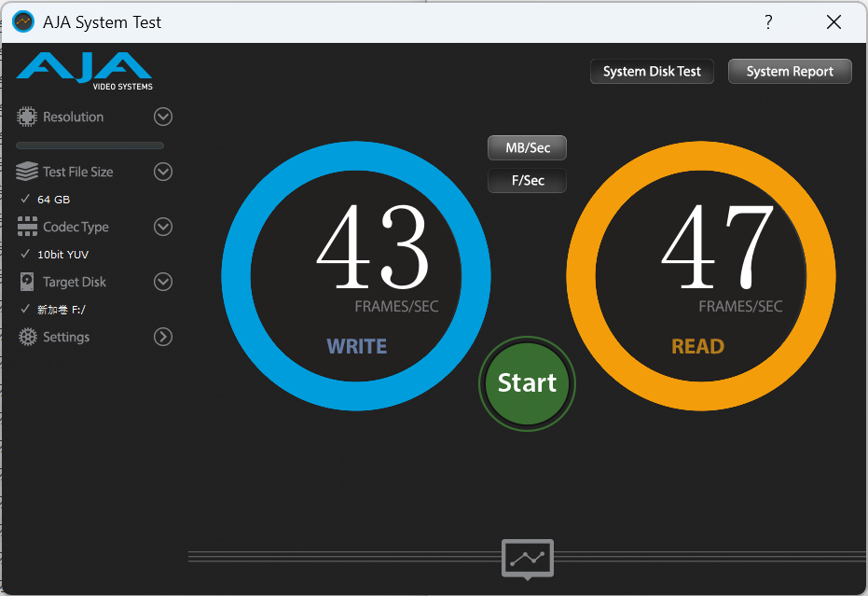The image size is (868, 596).
Task: Click the AJA Video Systems logo
Action: click(85, 71)
